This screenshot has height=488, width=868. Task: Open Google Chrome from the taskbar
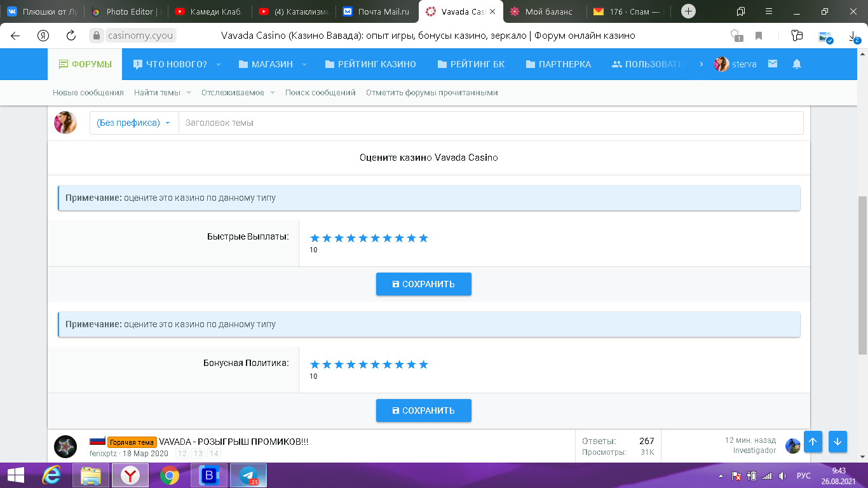(169, 475)
